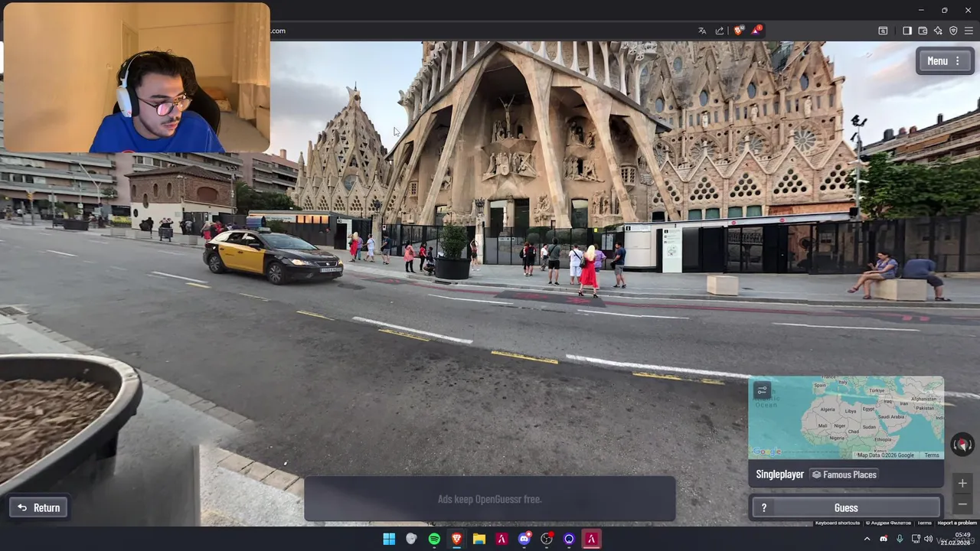Screen dimensions: 980x551
Task: Open the grey round app beside Start
Action: 411,539
